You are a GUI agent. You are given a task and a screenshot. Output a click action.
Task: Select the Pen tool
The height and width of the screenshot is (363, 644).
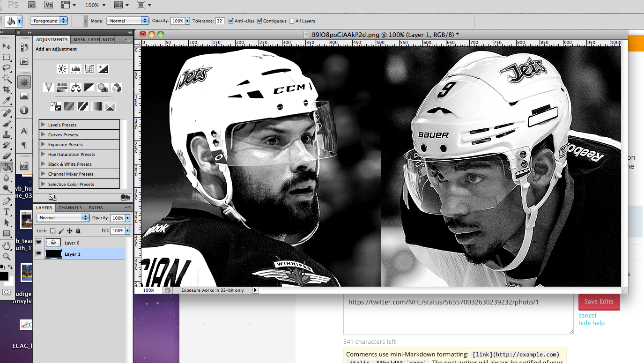7,201
